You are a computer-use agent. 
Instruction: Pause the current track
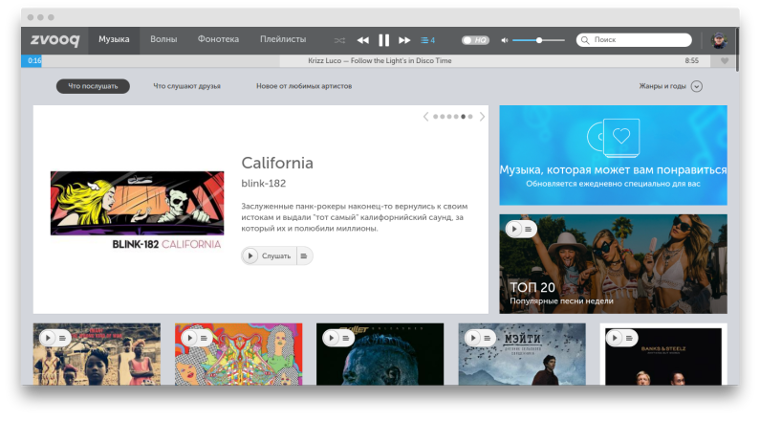pyautogui.click(x=384, y=40)
